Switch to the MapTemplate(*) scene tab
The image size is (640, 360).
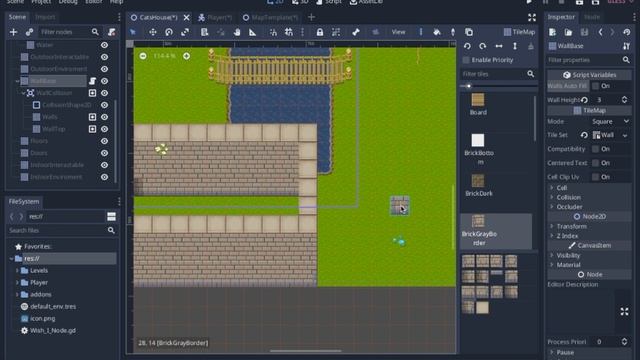[x=271, y=17]
